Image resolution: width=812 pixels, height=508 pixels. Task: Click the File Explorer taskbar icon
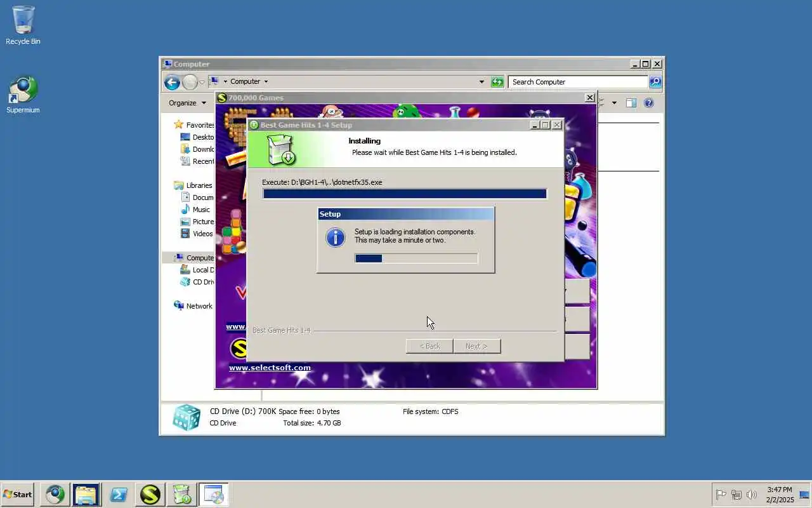pyautogui.click(x=86, y=494)
